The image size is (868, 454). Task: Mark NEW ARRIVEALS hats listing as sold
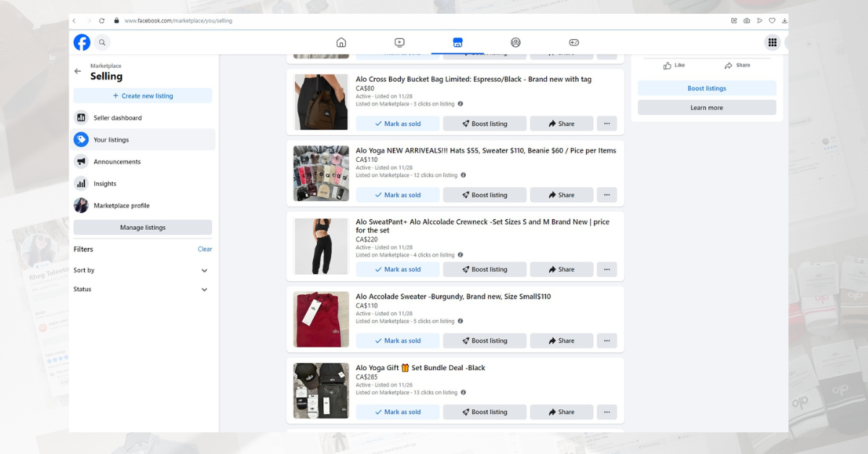398,195
